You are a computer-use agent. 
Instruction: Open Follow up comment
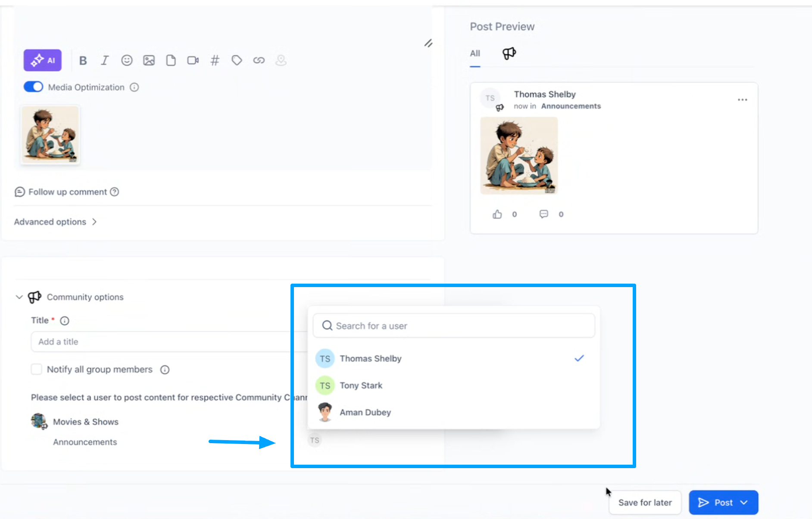coord(67,192)
